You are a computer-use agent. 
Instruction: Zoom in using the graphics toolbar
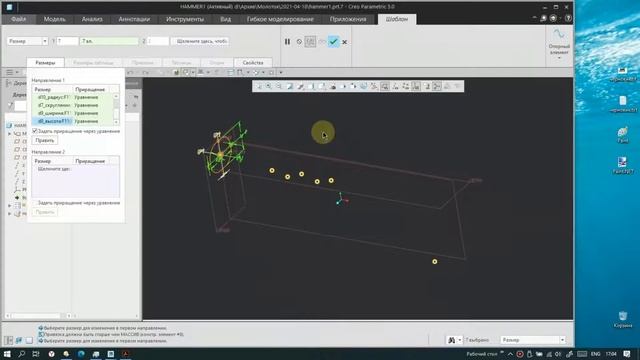click(269, 86)
